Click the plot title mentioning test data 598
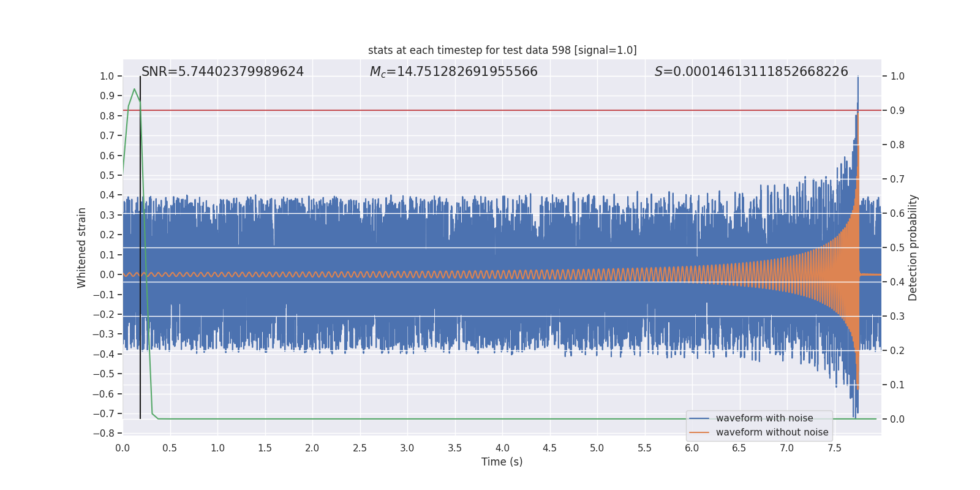 pos(502,50)
